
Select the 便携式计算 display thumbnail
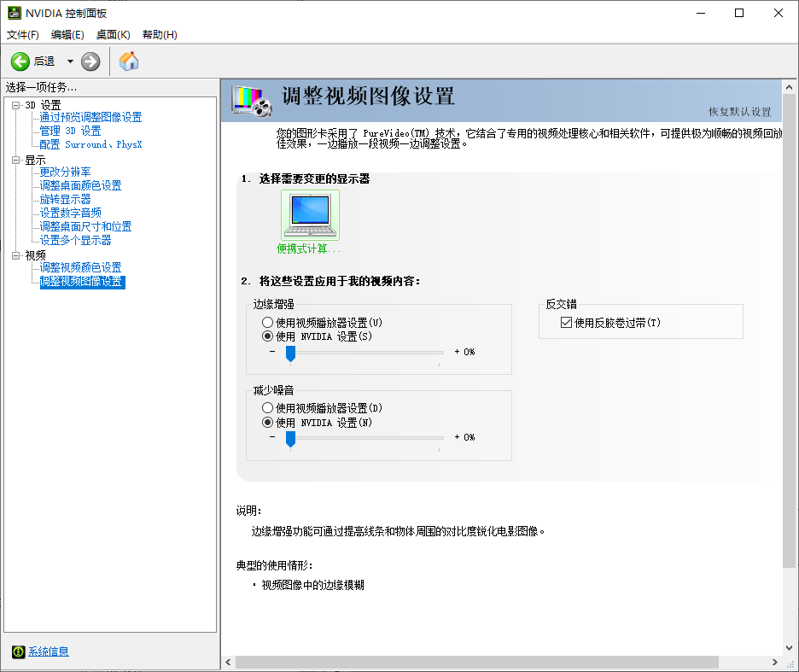click(310, 215)
